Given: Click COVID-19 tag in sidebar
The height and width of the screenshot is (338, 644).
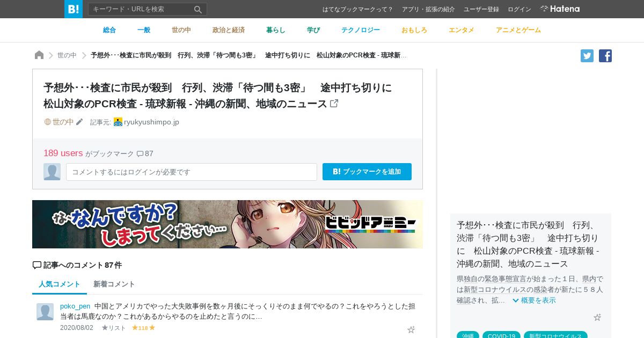Looking at the screenshot, I should (x=501, y=336).
